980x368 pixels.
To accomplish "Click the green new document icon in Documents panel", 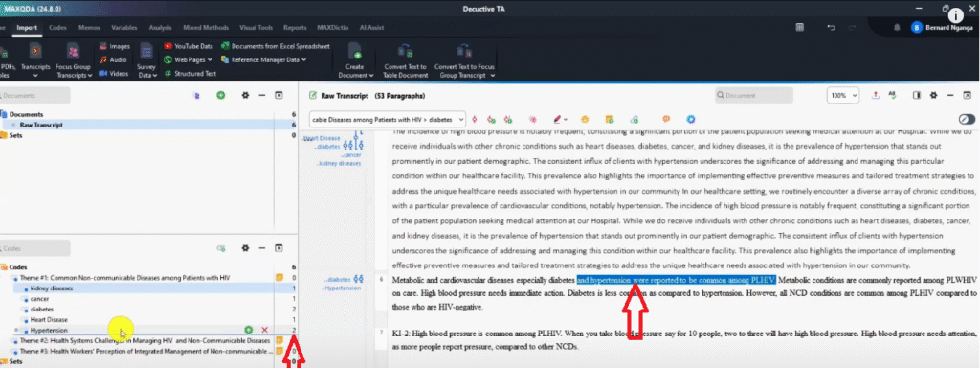I will pos(221,95).
